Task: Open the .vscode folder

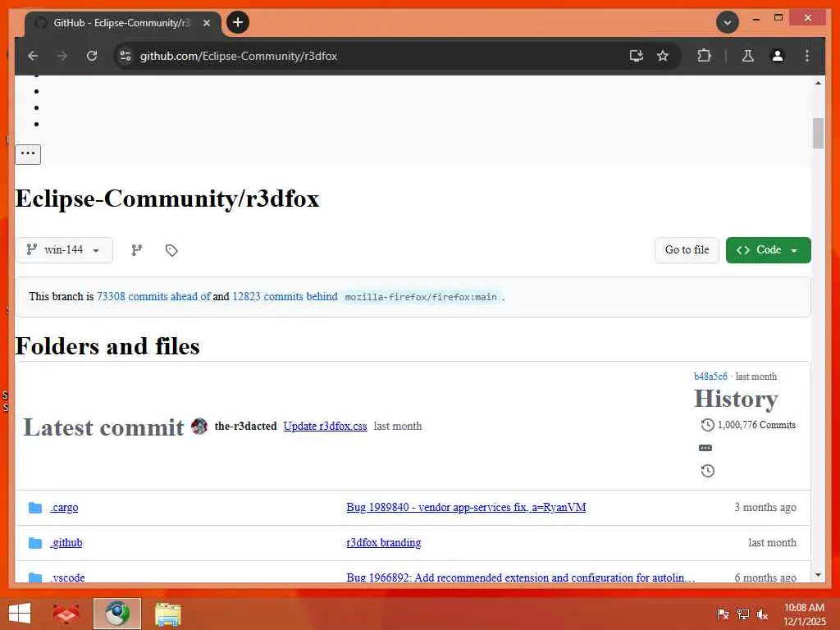Action: click(67, 577)
